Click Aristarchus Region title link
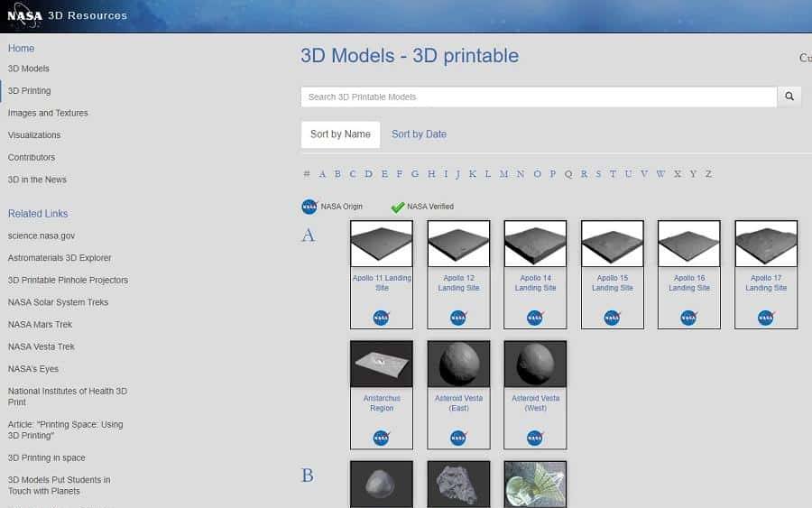The height and width of the screenshot is (508, 812). [x=382, y=402]
